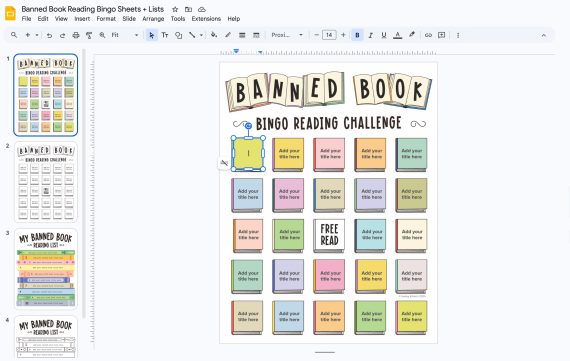
Task: Click the alt text icon beside selected box
Action: coord(224,163)
